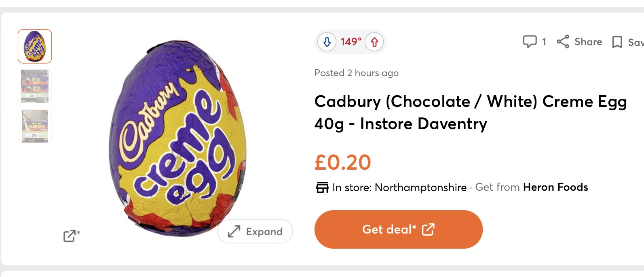The width and height of the screenshot is (644, 277).
Task: Vote the deal hot with up arrow
Action: tap(374, 42)
